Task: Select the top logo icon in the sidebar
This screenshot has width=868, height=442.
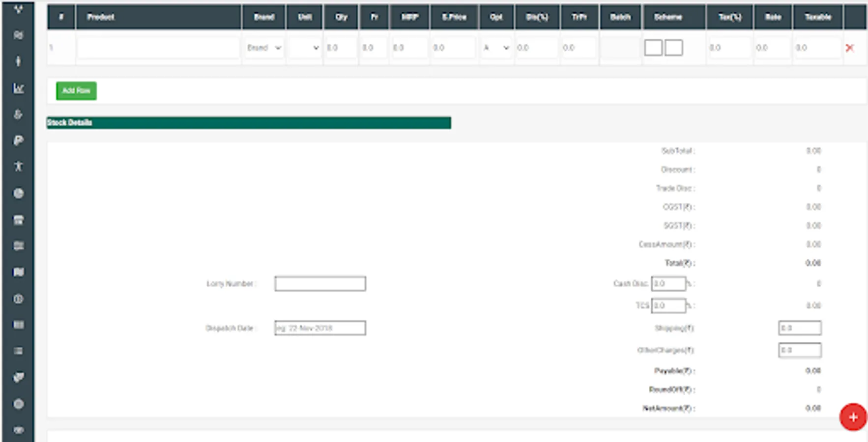Action: [x=18, y=8]
